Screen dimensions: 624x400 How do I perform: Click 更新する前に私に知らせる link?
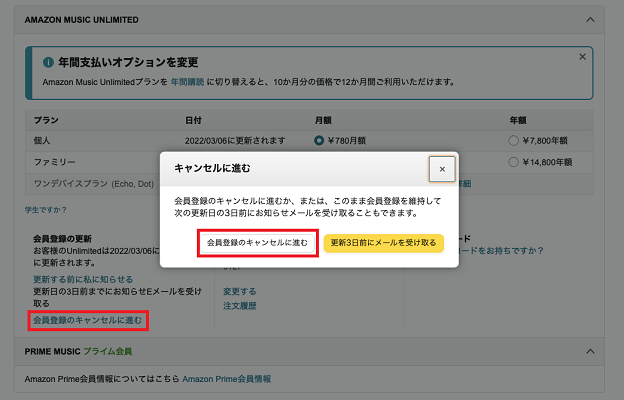click(x=83, y=279)
